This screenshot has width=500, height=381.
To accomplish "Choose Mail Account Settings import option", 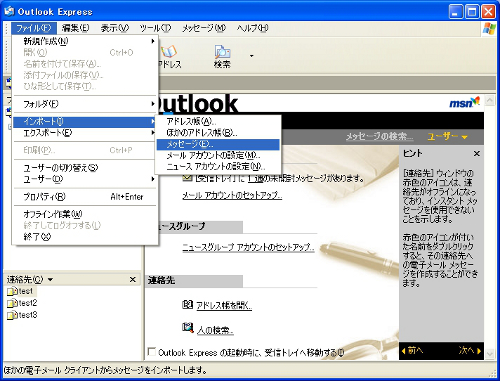I will pyautogui.click(x=218, y=156).
